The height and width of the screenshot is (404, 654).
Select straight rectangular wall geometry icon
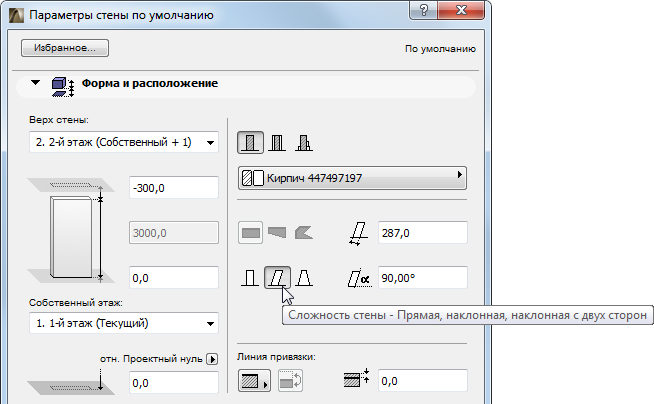[x=250, y=233]
